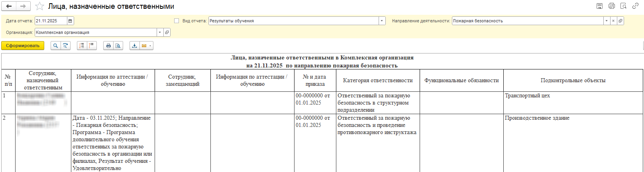Add report to favorites with star
The image size is (644, 172).
tap(39, 6)
